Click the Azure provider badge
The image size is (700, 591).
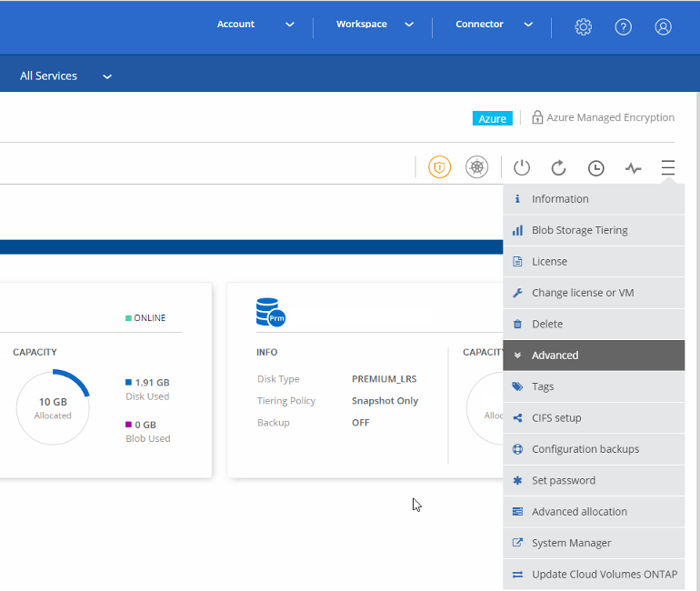(x=493, y=118)
